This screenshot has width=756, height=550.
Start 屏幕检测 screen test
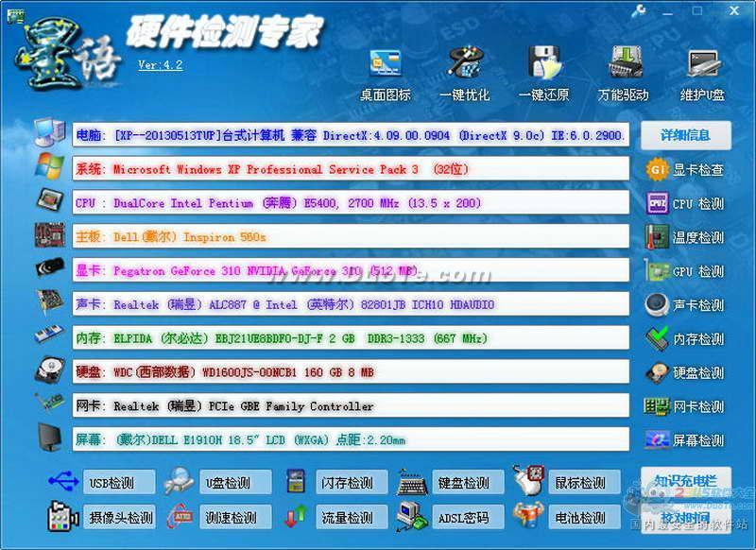coord(684,440)
